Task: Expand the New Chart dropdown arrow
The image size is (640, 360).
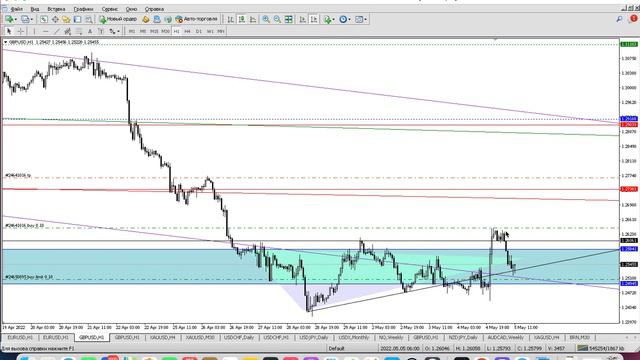Action: [x=16, y=19]
